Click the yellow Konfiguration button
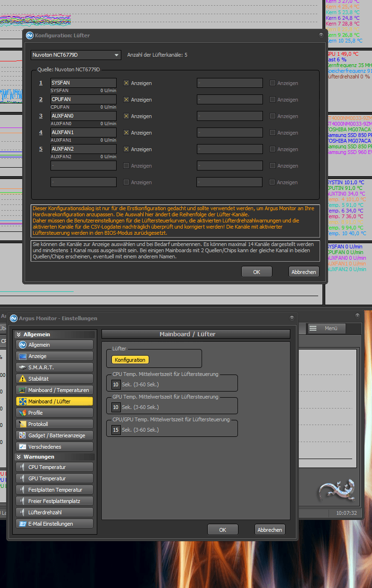372x588 pixels. click(x=130, y=360)
